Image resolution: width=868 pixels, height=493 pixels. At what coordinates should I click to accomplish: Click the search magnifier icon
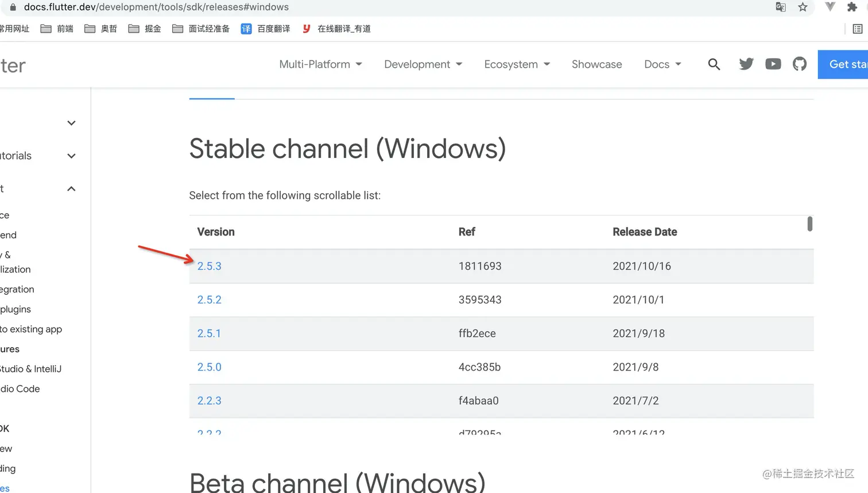(x=714, y=64)
